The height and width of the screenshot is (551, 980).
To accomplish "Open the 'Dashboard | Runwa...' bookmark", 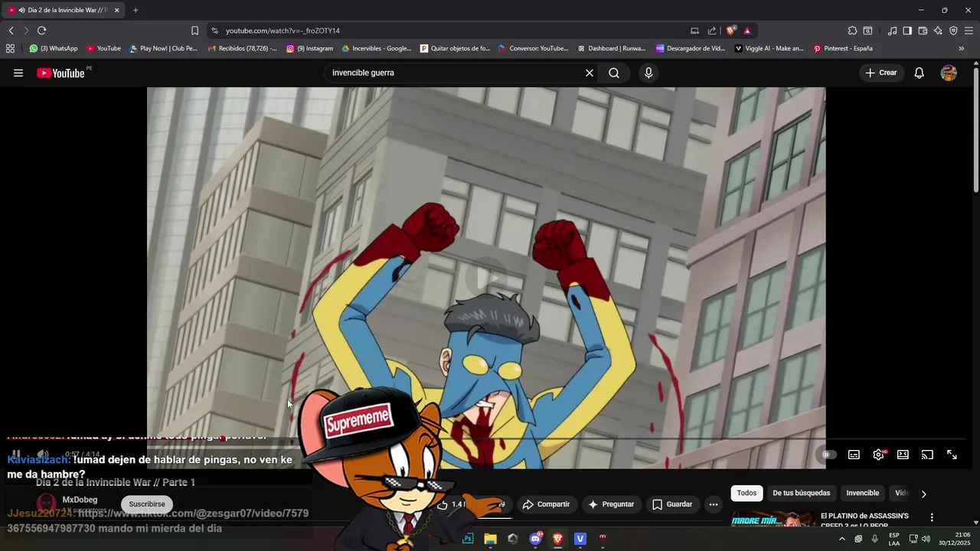I will pyautogui.click(x=612, y=48).
